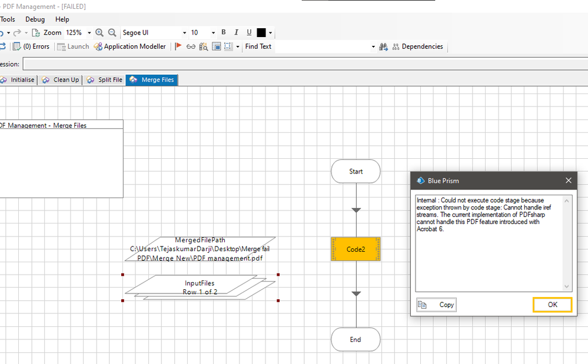Viewport: 588px width, 364px height.
Task: Click the find next binoculars icon
Action: click(x=383, y=47)
